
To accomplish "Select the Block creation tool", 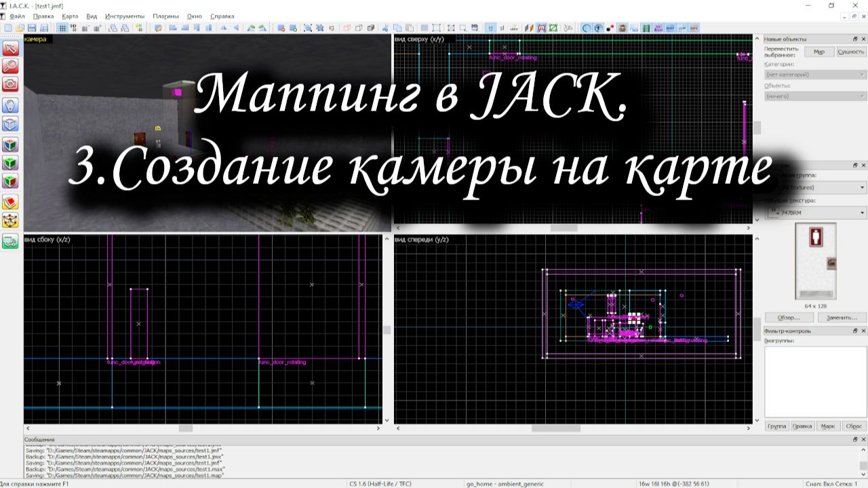I will [x=10, y=124].
